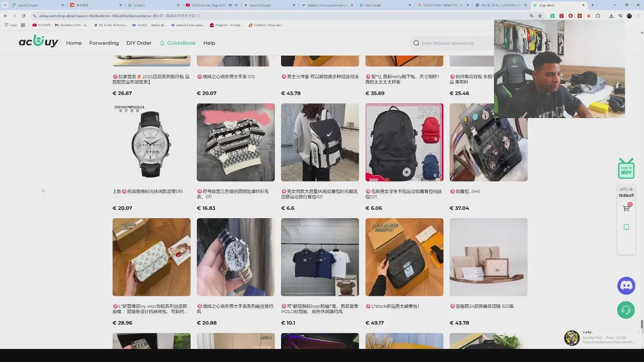The height and width of the screenshot is (362, 644).
Task: Reload the current page
Action: [x=23, y=16]
